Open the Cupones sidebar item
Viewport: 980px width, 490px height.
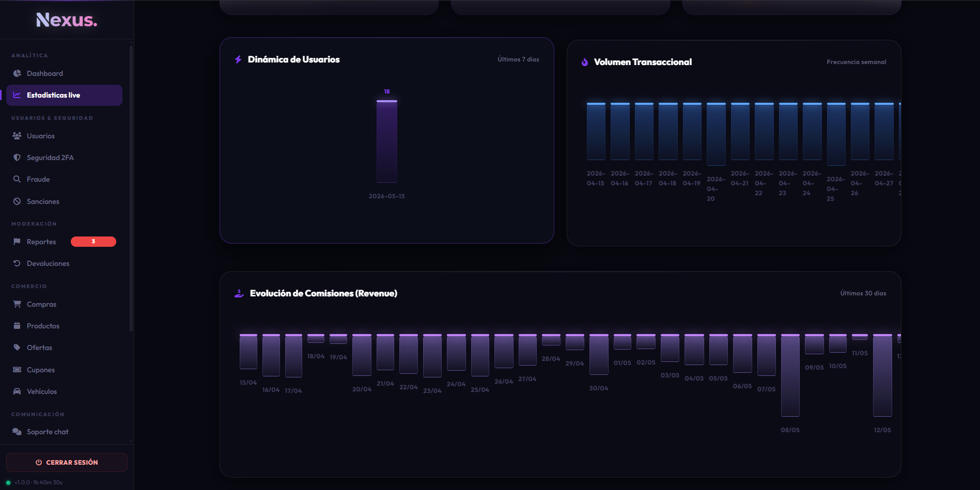coord(64,370)
